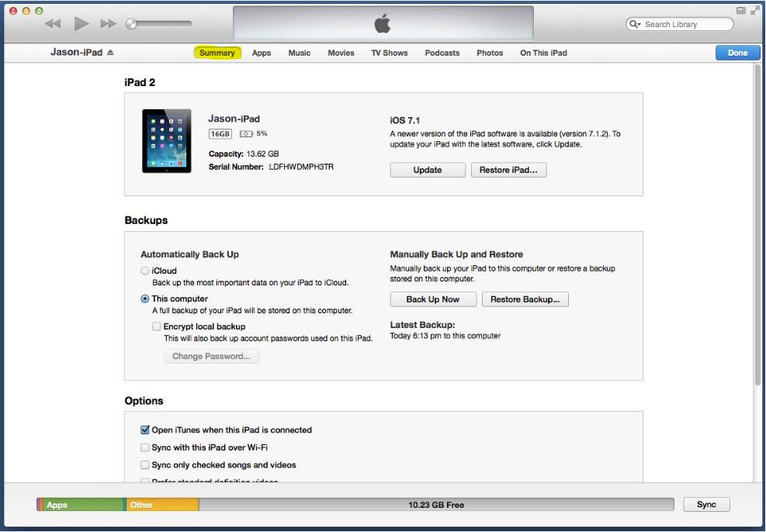Click the Latest Backup time text
Image resolution: width=766 pixels, height=532 pixels.
(x=445, y=336)
